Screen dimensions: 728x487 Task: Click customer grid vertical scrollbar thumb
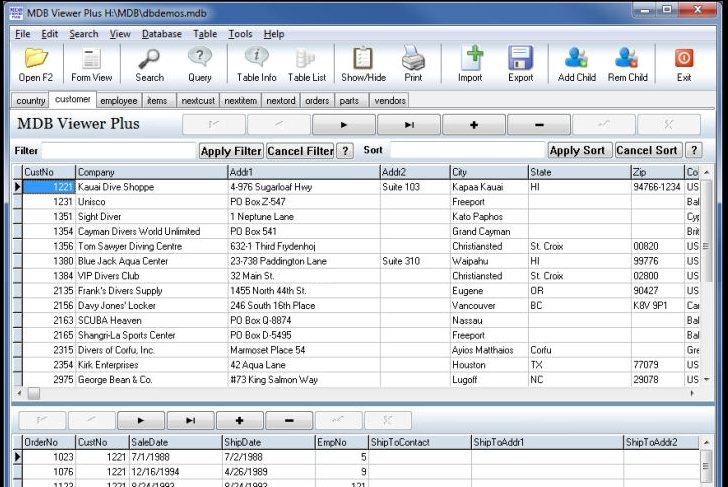707,231
